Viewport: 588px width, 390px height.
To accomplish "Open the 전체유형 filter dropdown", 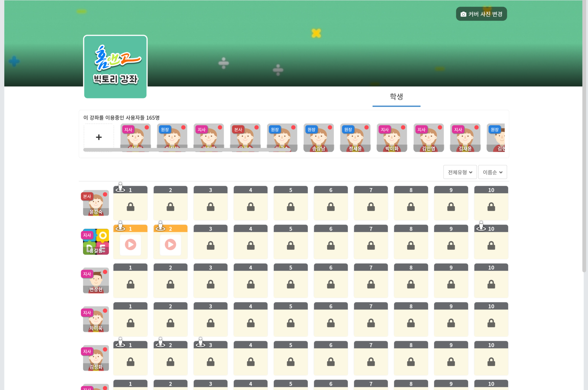I will pyautogui.click(x=460, y=172).
